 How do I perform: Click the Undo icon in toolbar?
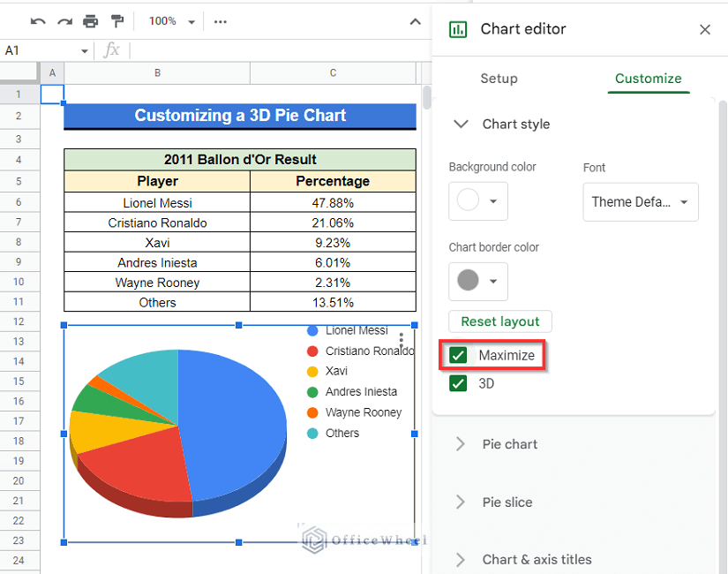38,21
